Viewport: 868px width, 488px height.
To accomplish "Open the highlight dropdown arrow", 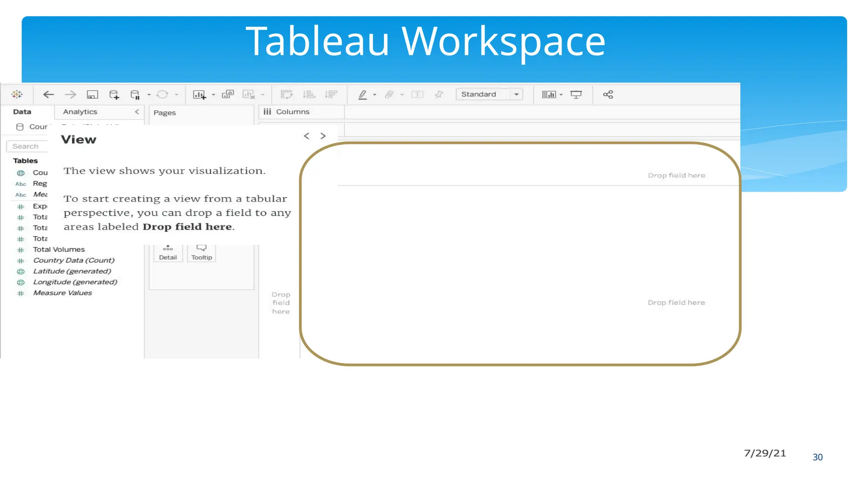I will (375, 95).
